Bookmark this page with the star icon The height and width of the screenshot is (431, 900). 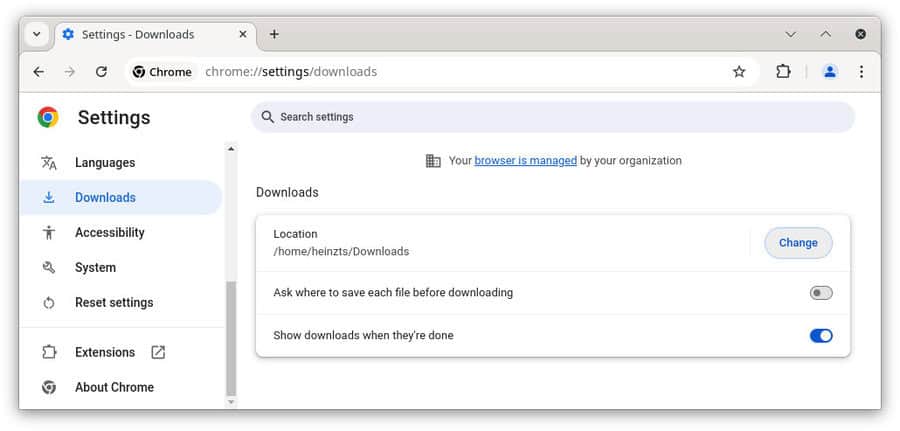[x=739, y=72]
